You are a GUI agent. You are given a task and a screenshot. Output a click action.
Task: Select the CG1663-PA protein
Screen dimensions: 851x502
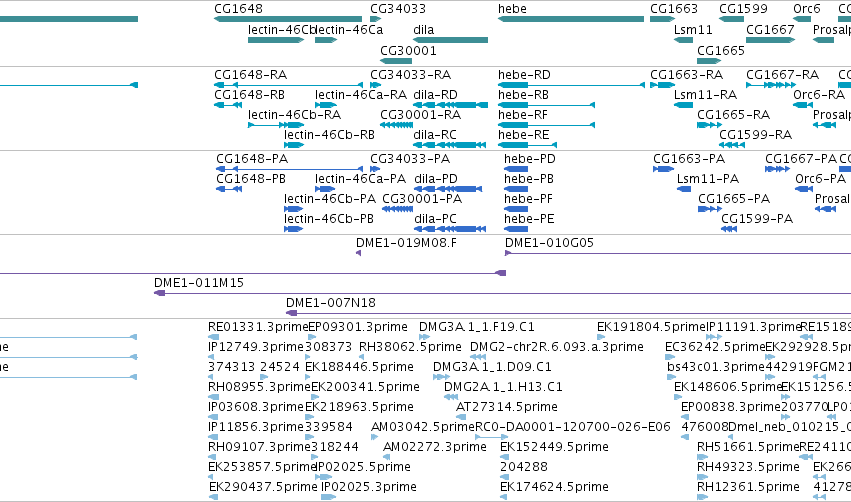(663, 169)
